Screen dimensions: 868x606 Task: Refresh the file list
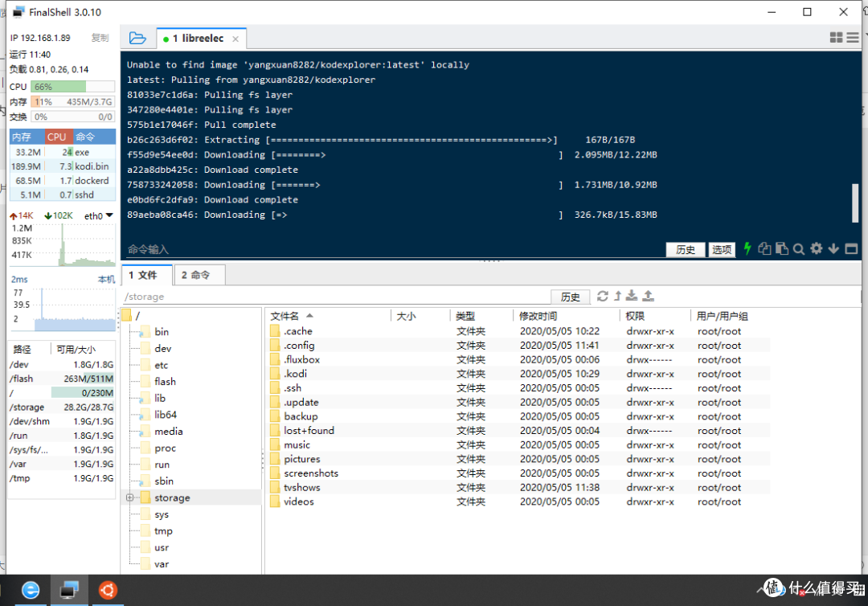(602, 296)
